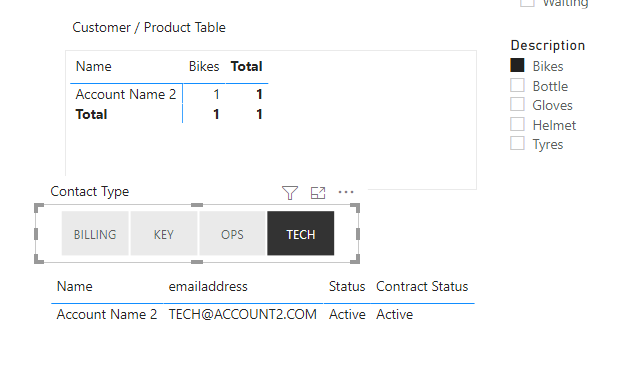Sort by the Bikes column header
This screenshot has width=625, height=368.
[204, 66]
